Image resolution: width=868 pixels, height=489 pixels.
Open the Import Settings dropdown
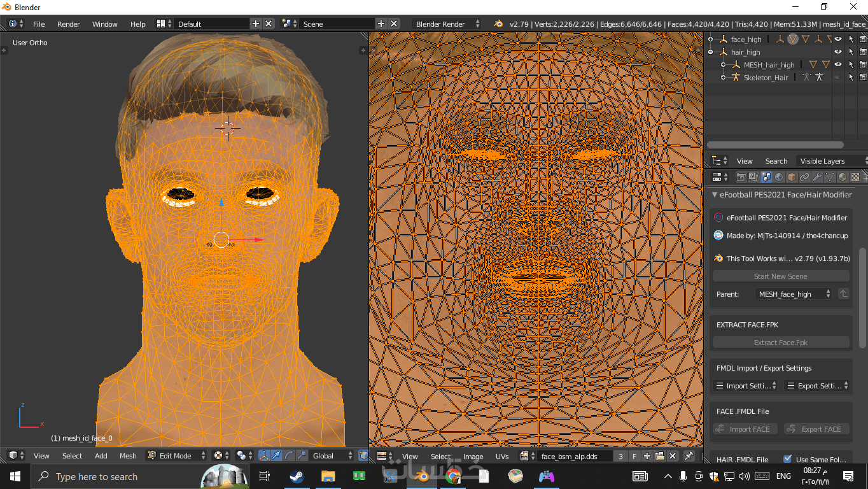pyautogui.click(x=745, y=386)
